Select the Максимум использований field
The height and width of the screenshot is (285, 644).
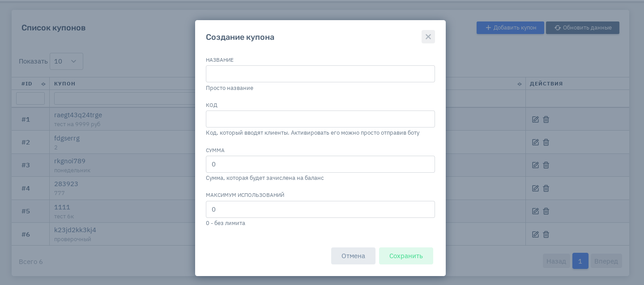coord(320,209)
